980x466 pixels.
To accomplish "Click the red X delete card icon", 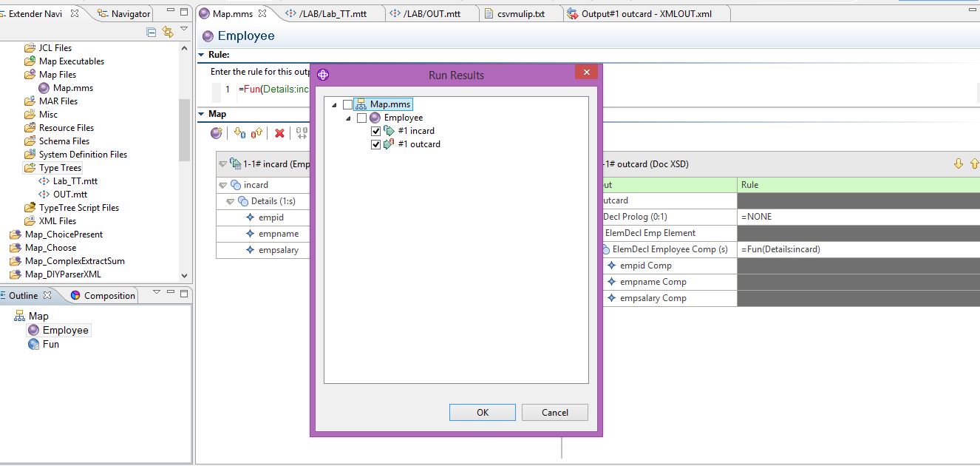I will (x=279, y=133).
